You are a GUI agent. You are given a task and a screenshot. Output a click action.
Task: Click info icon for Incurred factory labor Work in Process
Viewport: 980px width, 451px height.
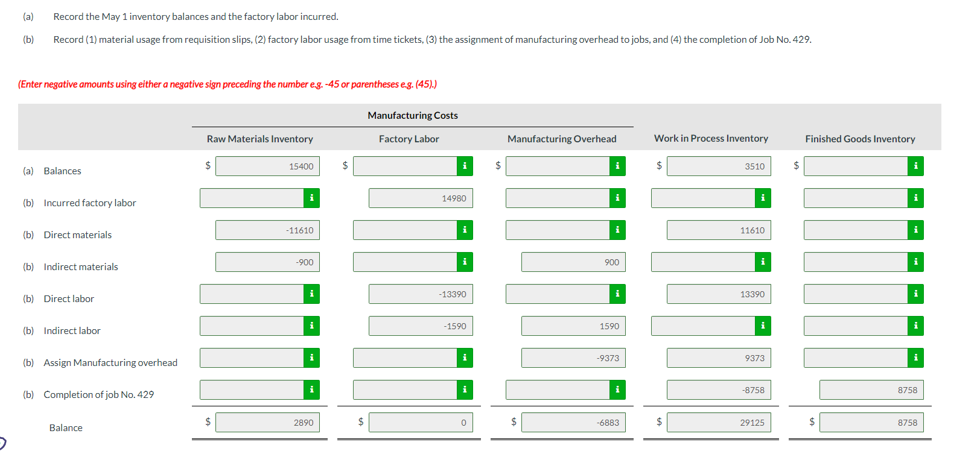(x=763, y=198)
